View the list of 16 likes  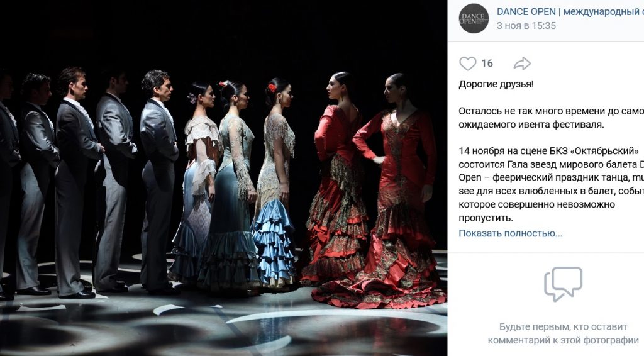[x=487, y=64]
